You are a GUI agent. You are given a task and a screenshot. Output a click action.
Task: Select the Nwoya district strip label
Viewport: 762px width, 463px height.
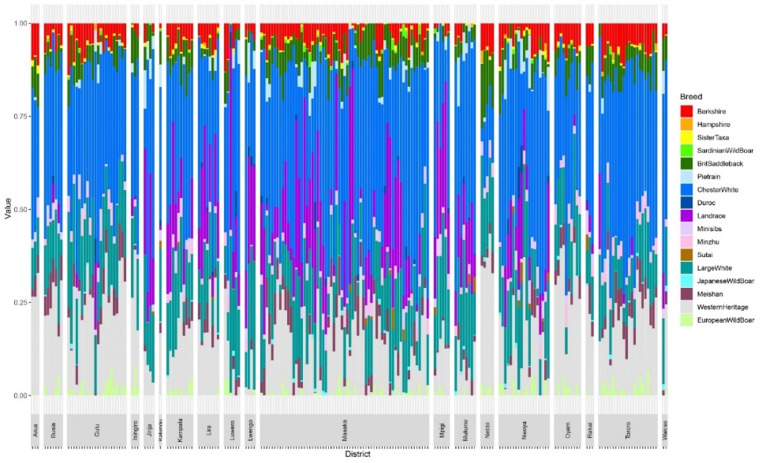[524, 430]
